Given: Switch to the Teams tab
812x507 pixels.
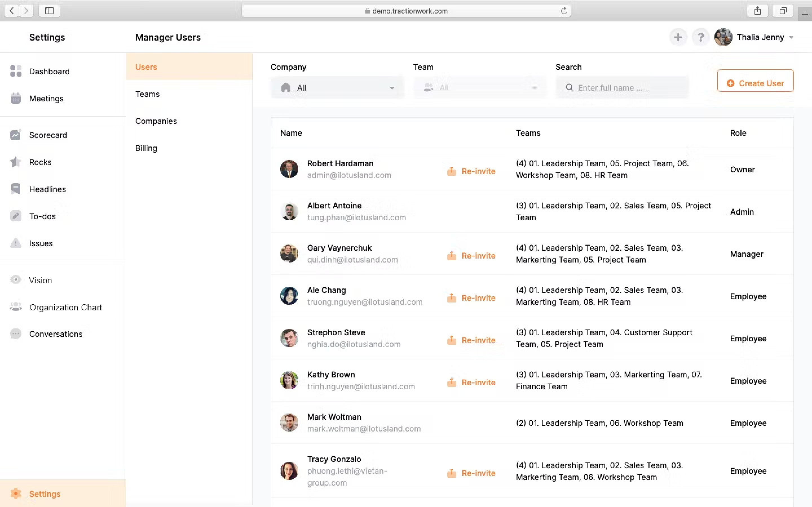Looking at the screenshot, I should (147, 94).
